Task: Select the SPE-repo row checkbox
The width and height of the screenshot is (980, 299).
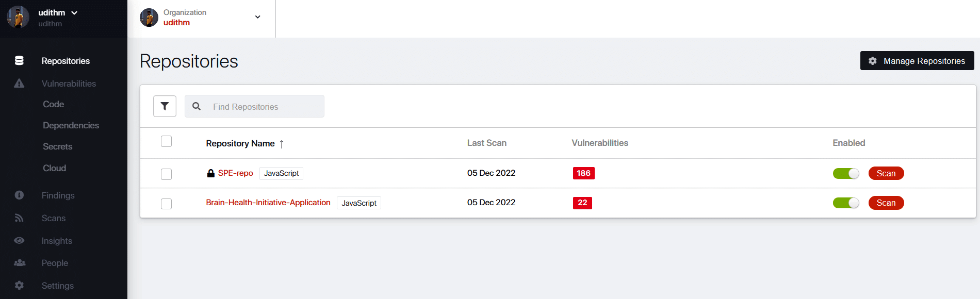Action: (x=166, y=174)
